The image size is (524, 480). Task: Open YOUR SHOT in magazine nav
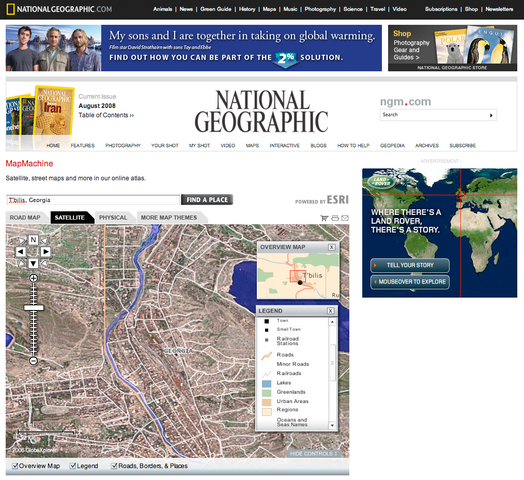(x=165, y=145)
